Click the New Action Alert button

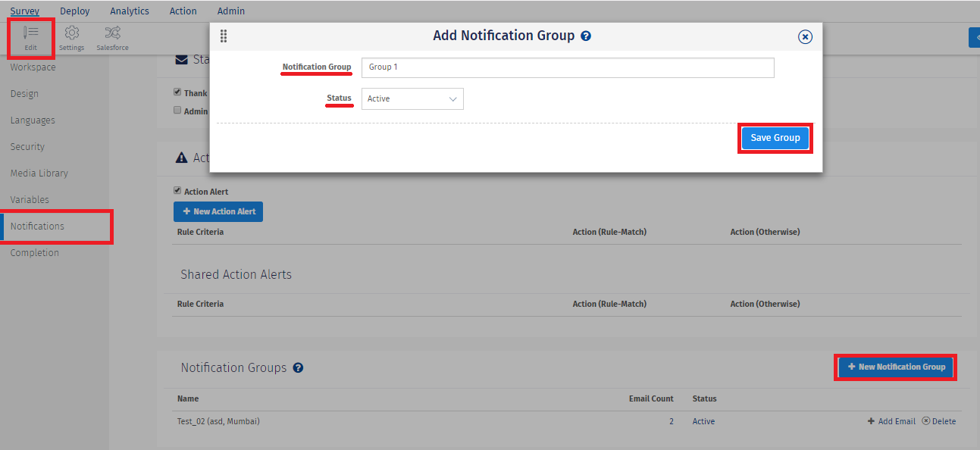click(x=218, y=211)
